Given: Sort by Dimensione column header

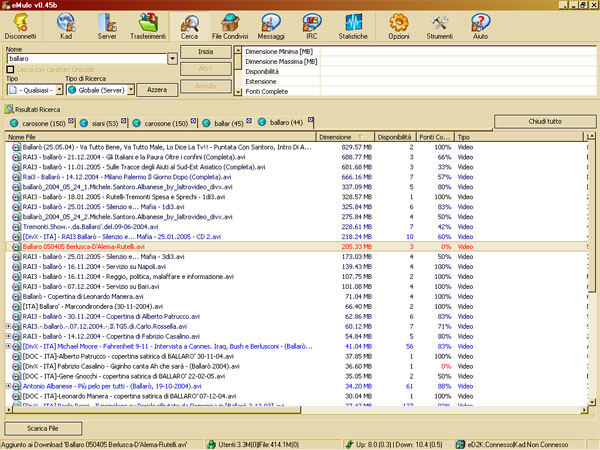Looking at the screenshot, I should click(x=344, y=137).
